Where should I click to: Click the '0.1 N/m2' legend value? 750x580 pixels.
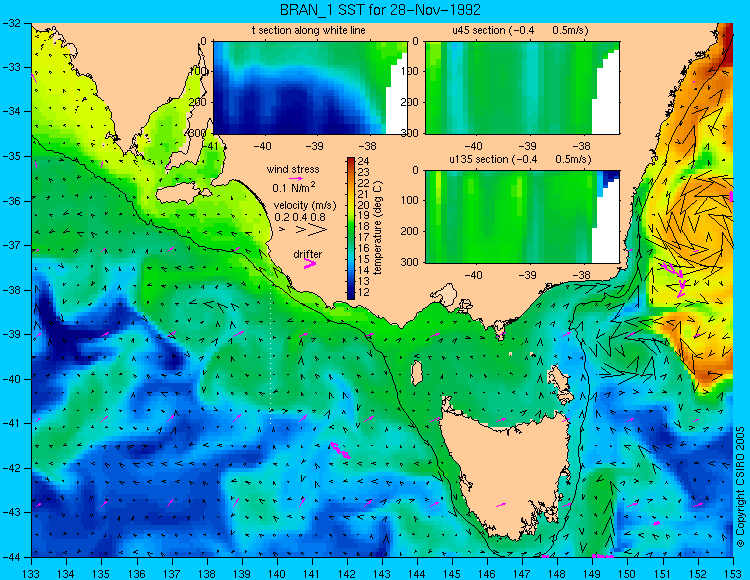tap(294, 187)
